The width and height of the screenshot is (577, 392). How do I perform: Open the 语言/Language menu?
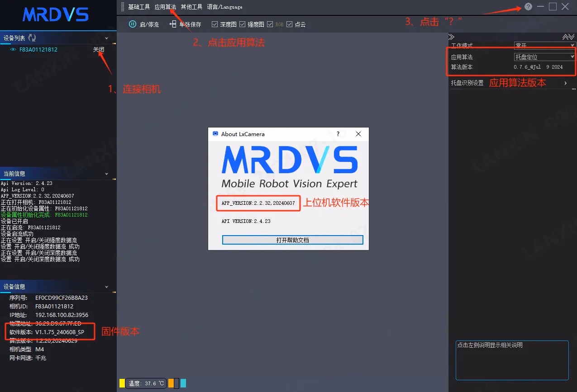[x=224, y=7]
